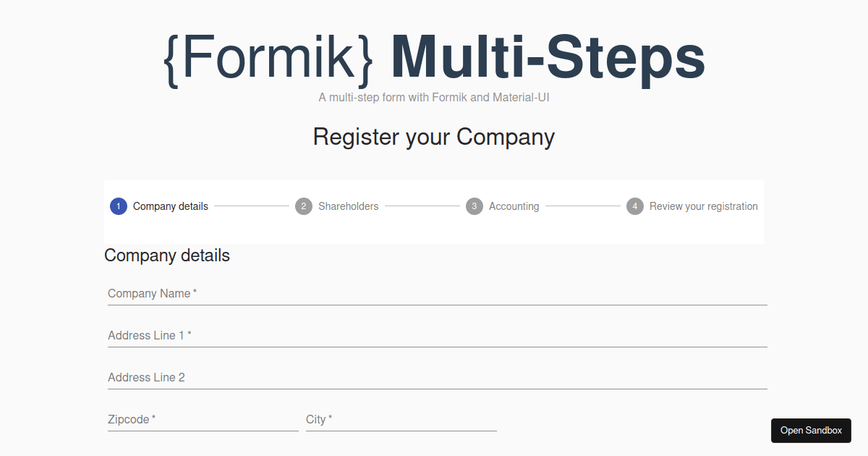Select the Company details step label
This screenshot has height=456, width=868.
click(171, 206)
